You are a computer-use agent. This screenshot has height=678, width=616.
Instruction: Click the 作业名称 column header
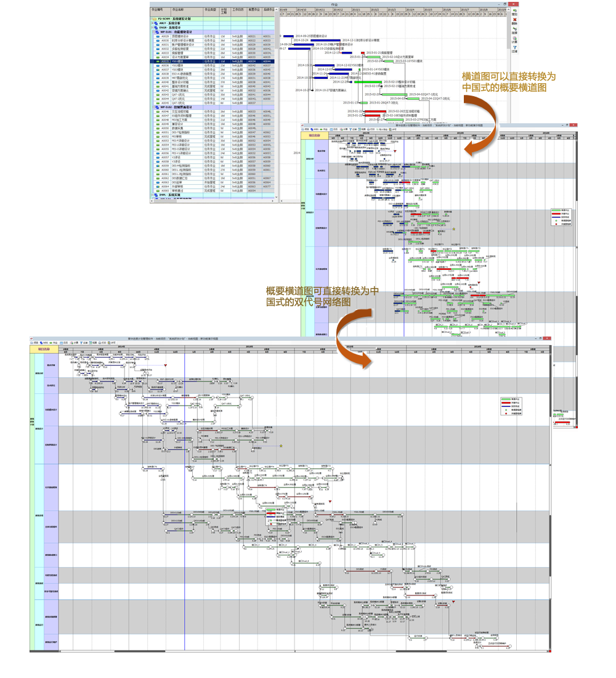(x=179, y=10)
